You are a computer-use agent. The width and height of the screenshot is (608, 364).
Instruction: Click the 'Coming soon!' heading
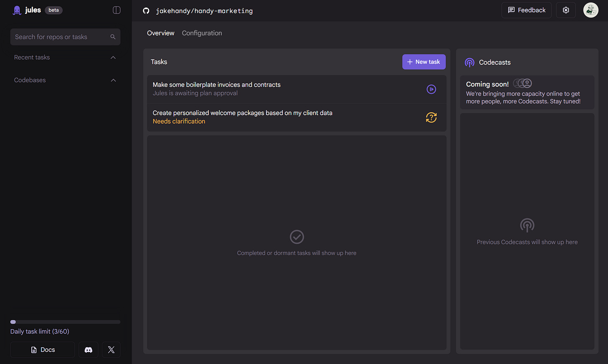487,84
